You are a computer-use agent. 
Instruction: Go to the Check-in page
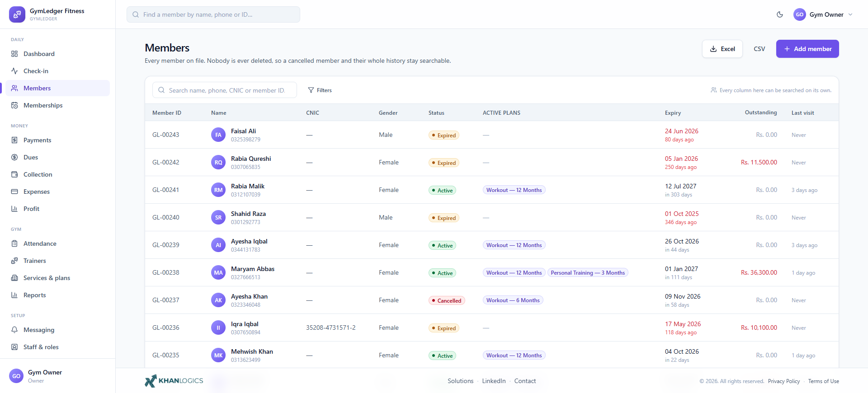point(58,71)
